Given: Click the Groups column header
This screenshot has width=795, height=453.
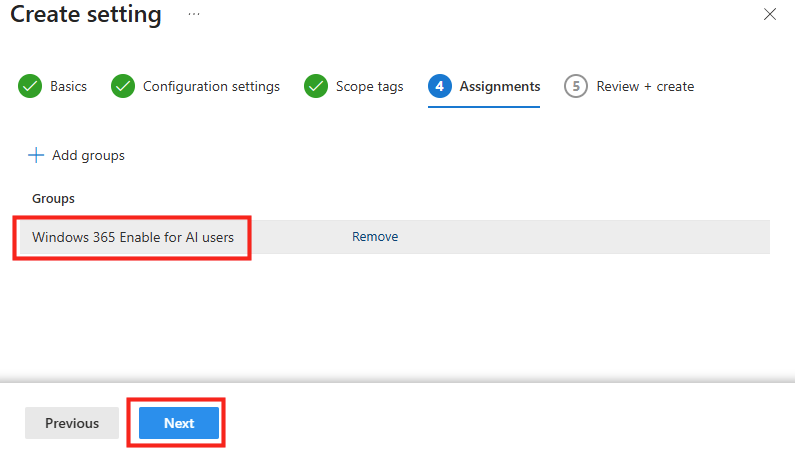Looking at the screenshot, I should tap(53, 199).
